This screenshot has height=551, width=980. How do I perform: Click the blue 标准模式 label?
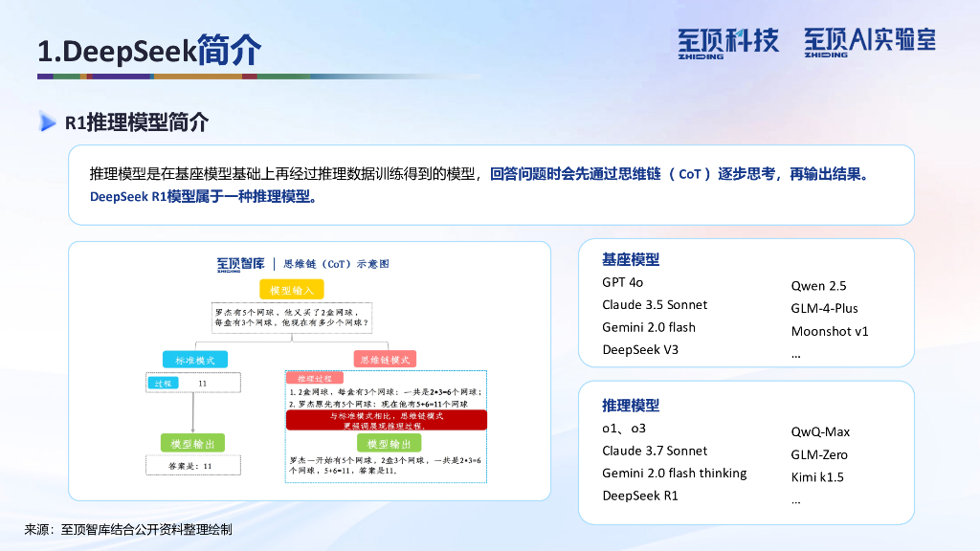195,360
